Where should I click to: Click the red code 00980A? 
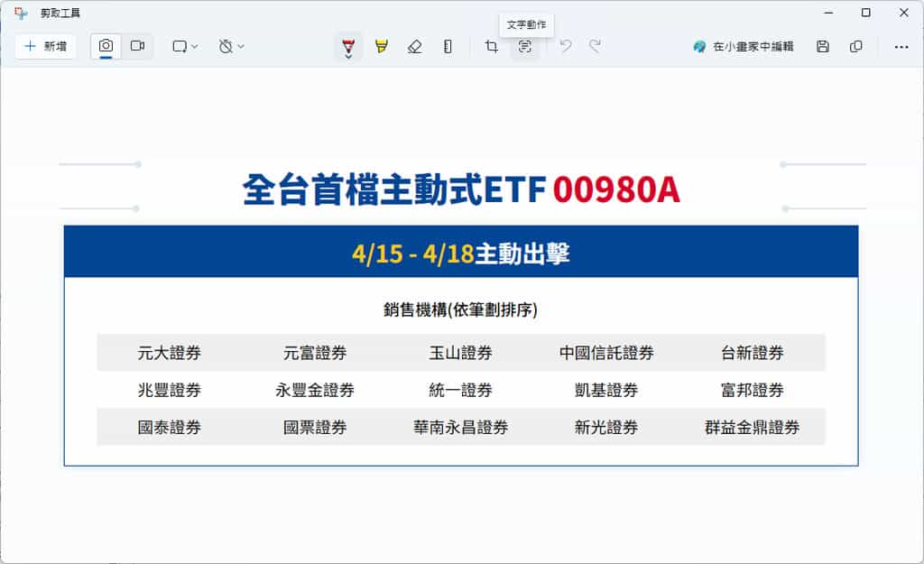coord(616,190)
